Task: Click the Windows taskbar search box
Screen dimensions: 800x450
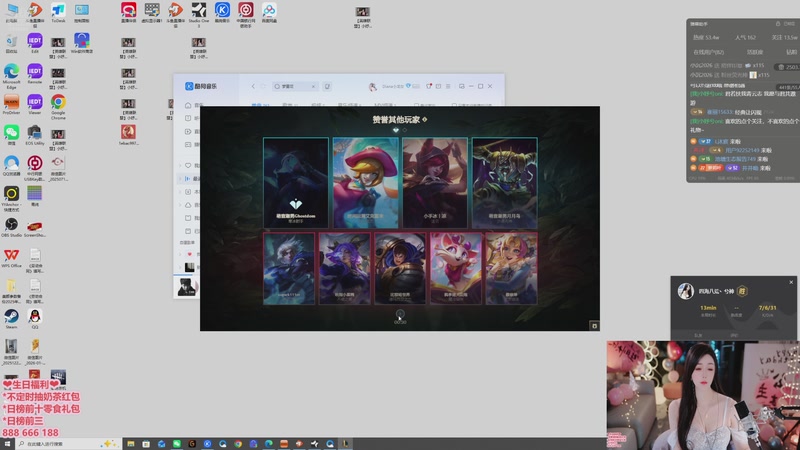Action: point(67,444)
